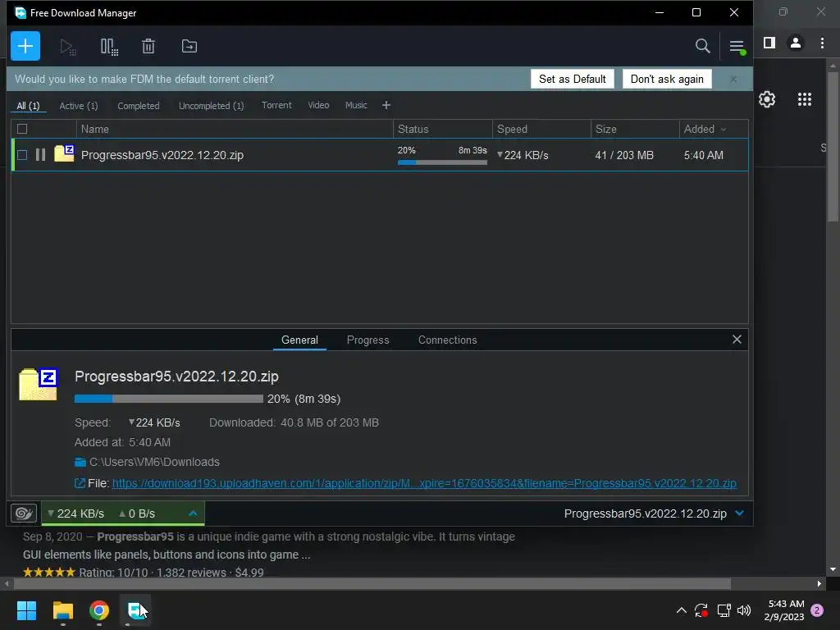
Task: Open Google Chrome from the taskbar
Action: pos(99,610)
